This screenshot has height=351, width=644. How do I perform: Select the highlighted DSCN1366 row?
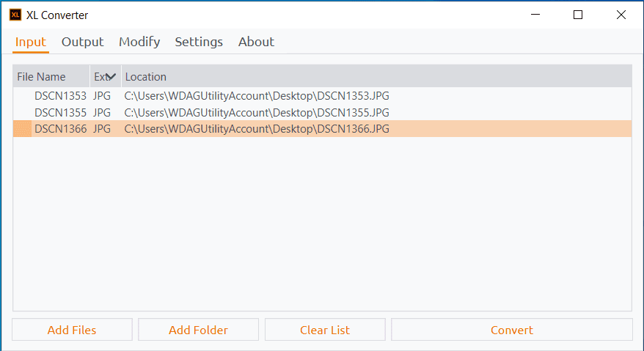[60, 129]
